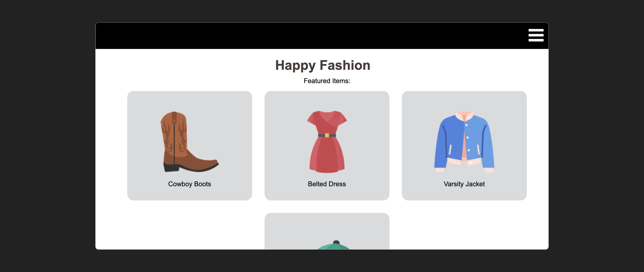Click the dark button atop the green cap
644x272 pixels.
click(336, 242)
